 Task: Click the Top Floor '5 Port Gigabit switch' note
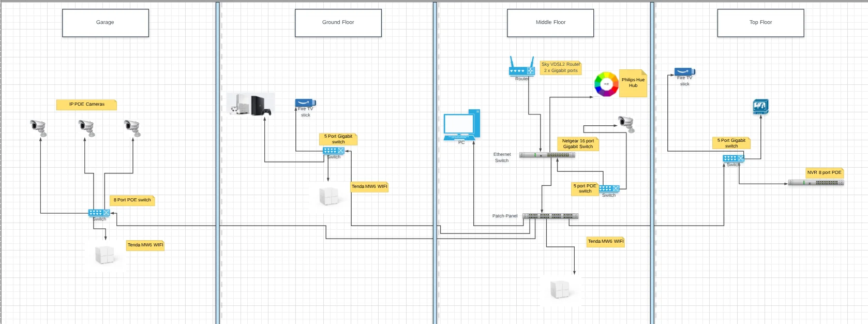coord(731,143)
